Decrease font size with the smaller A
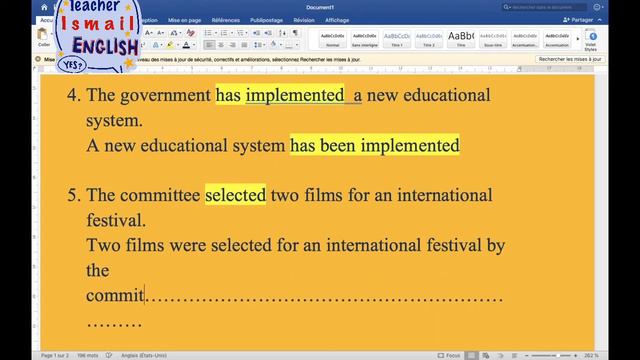This screenshot has height=360, width=640. (x=160, y=33)
